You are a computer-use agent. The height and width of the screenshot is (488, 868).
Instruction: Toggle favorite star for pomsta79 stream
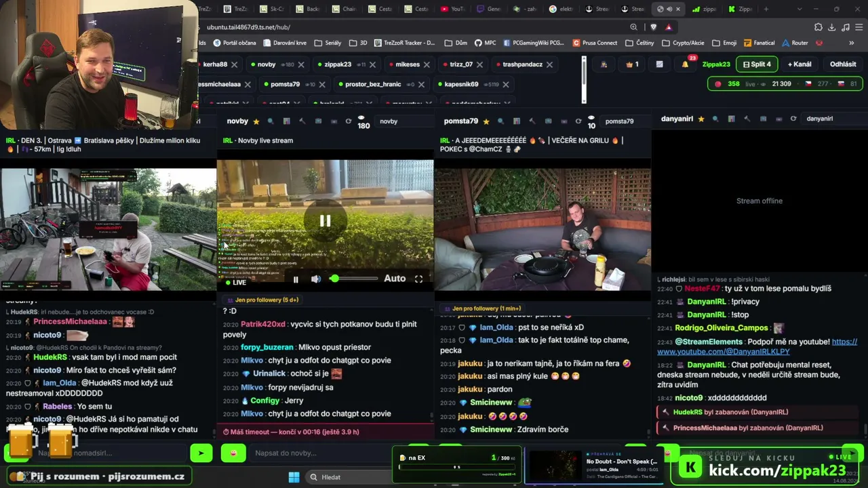(486, 121)
